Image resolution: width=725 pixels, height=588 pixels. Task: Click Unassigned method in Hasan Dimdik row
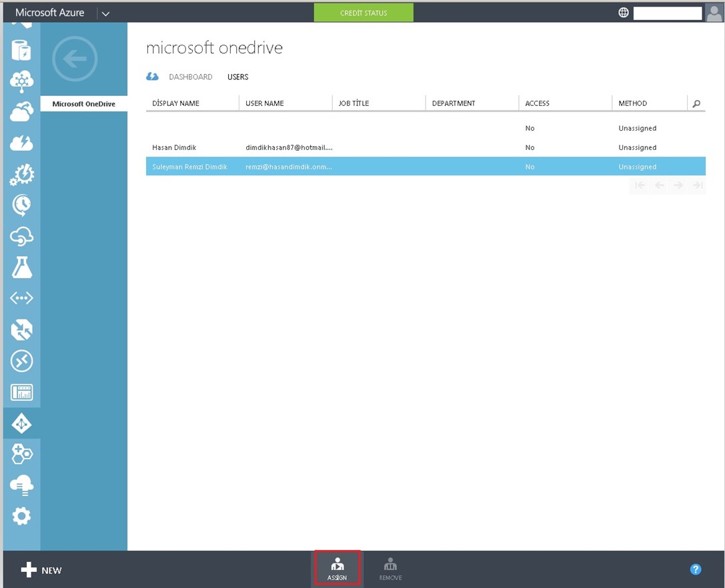tap(637, 147)
